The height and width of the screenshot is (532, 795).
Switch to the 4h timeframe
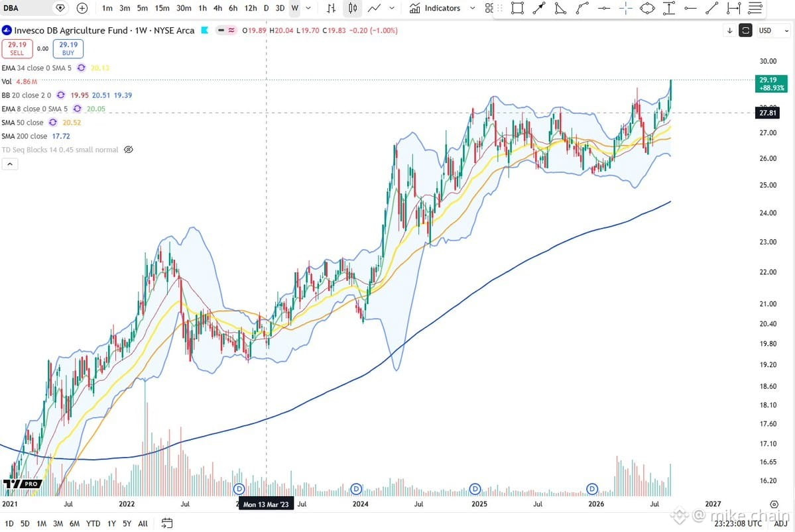(217, 8)
